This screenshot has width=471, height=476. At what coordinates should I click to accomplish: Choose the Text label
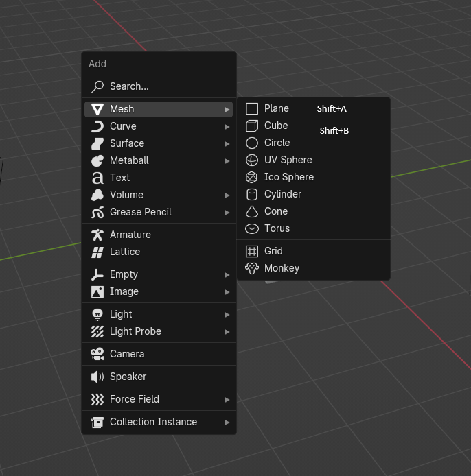(119, 178)
